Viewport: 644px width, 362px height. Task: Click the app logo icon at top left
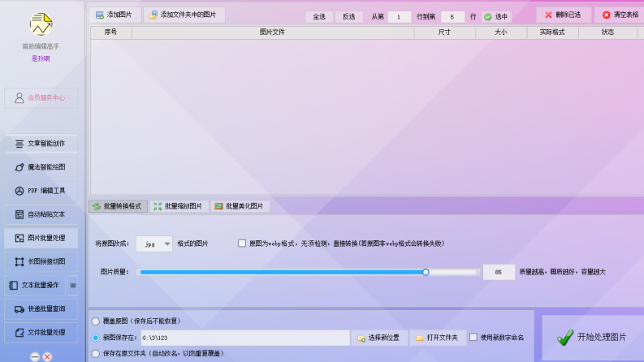tap(41, 24)
